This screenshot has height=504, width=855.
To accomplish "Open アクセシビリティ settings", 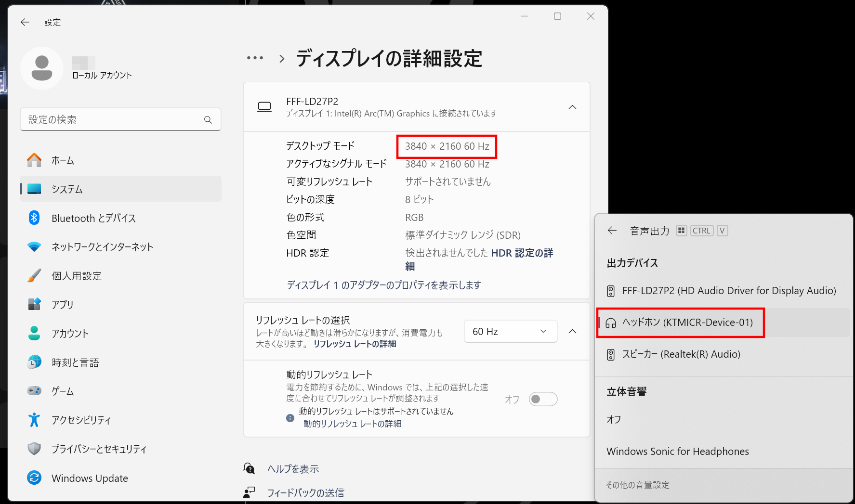I will pos(81,420).
